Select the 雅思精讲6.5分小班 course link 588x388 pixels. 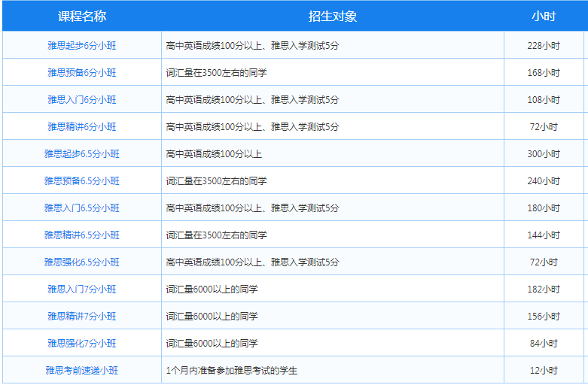tap(81, 235)
